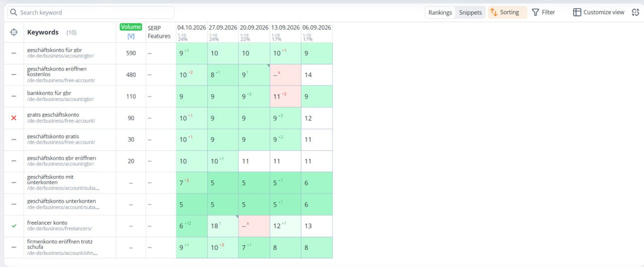Switch to the Rankings tab
The height and width of the screenshot is (267, 644).
(x=440, y=13)
